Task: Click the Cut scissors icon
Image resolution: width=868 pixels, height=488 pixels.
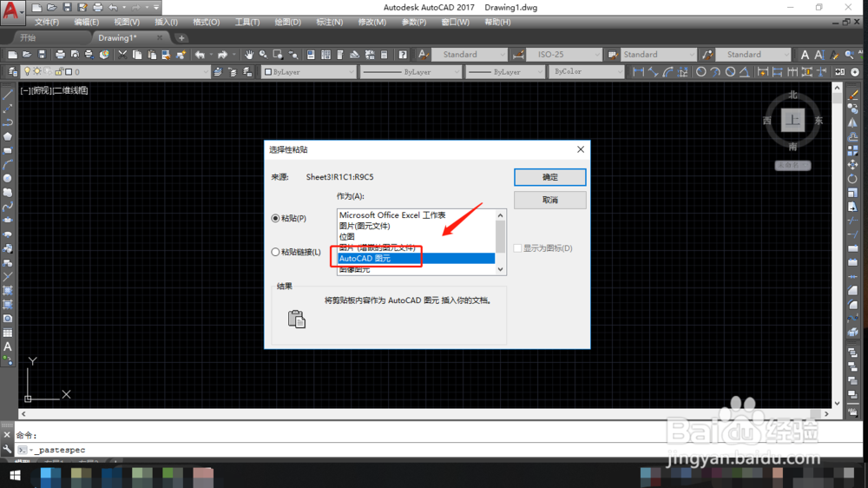Action: (122, 55)
